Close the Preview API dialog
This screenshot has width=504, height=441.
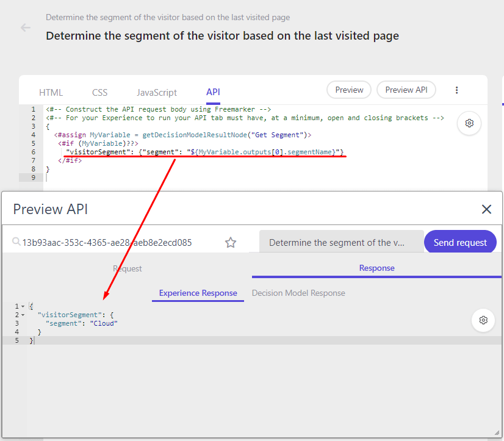pyautogui.click(x=486, y=209)
